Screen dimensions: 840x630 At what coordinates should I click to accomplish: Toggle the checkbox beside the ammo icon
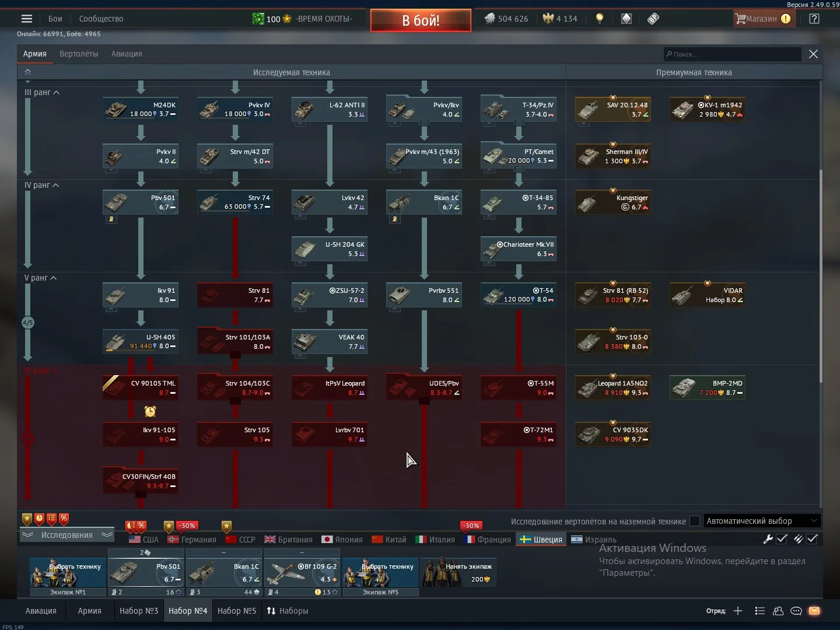point(812,539)
